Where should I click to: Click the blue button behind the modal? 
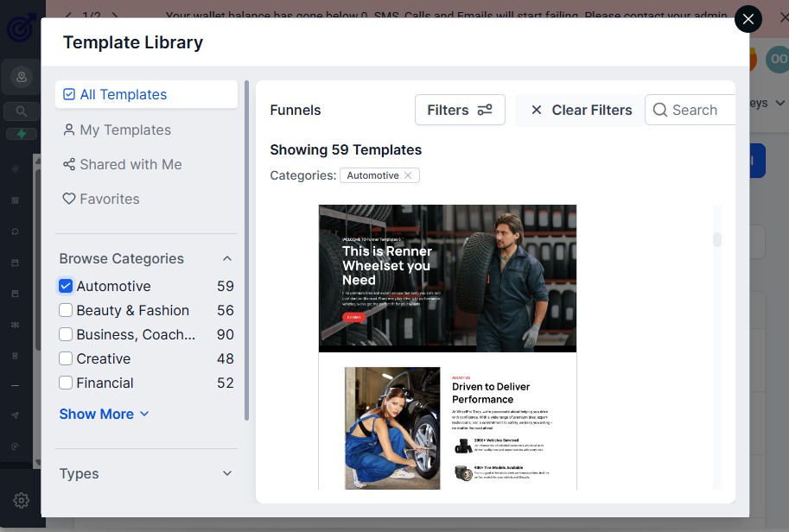point(757,161)
